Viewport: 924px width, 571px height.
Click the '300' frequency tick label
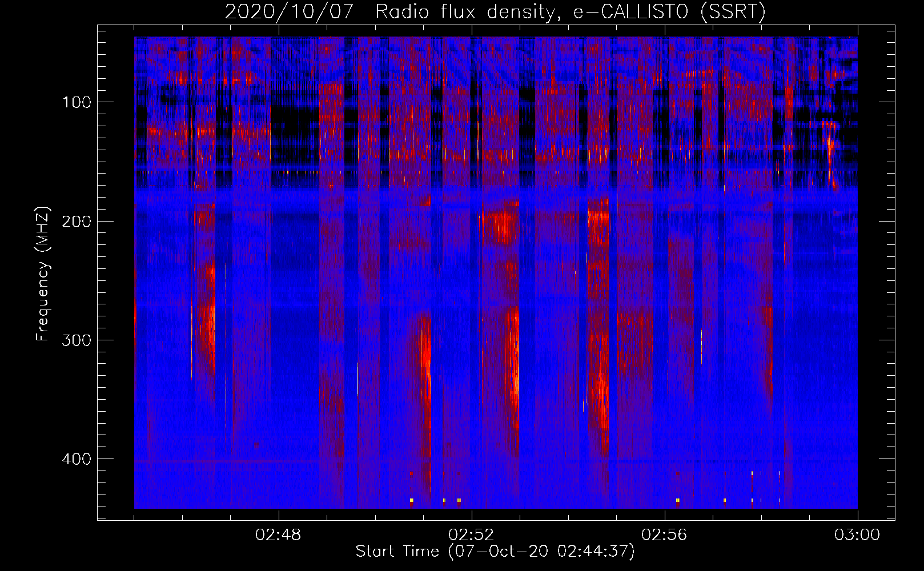(77, 340)
